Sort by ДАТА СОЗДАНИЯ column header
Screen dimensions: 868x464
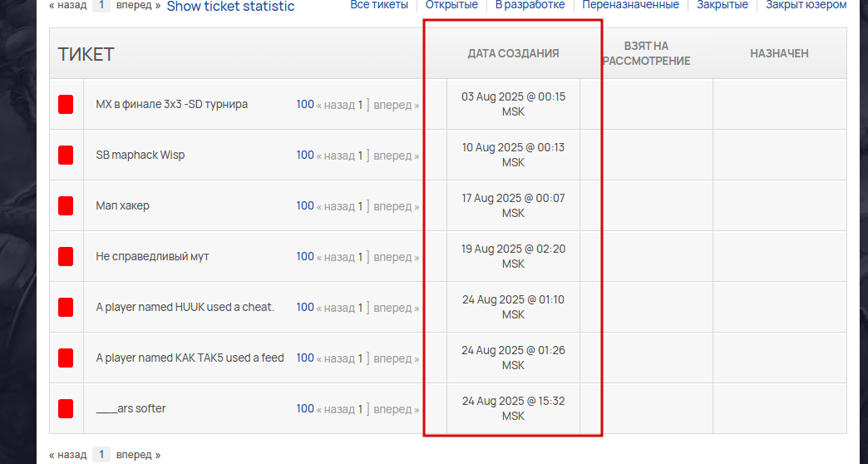[513, 53]
